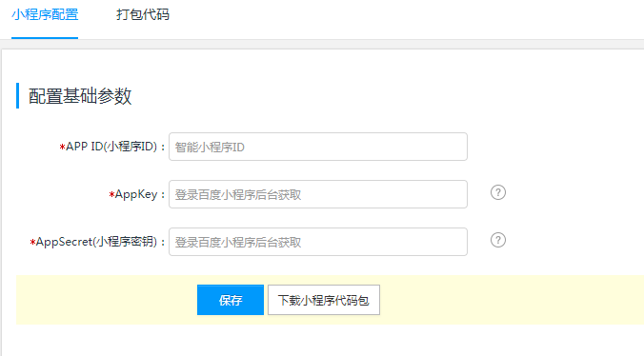Image resolution: width=644 pixels, height=356 pixels.
Task: Click the 下载小程序代码包 button
Action: tap(324, 300)
